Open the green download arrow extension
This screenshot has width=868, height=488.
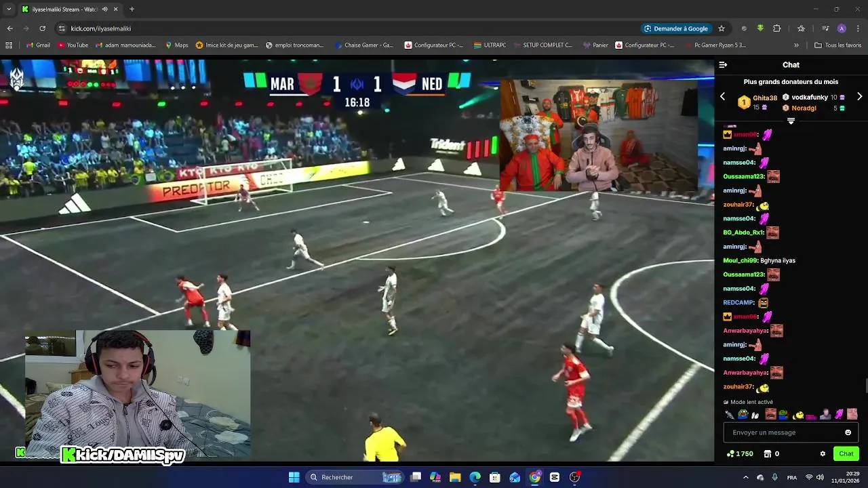[x=760, y=28]
